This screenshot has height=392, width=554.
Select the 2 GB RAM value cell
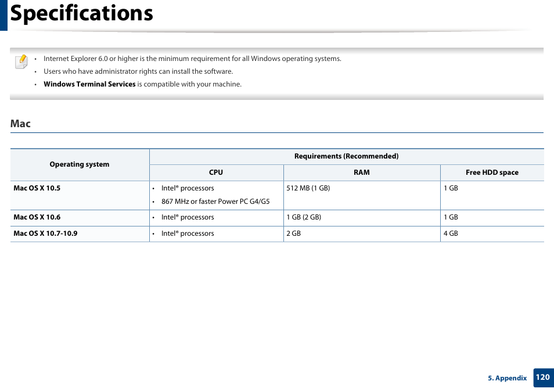click(x=293, y=233)
